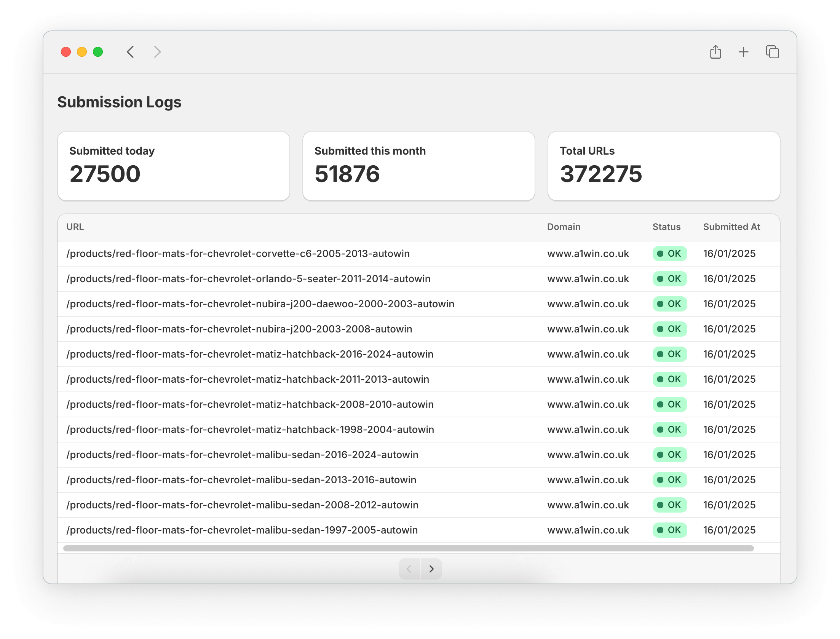Click OK badge in malibu-sedan-1997-2005 row

(669, 530)
